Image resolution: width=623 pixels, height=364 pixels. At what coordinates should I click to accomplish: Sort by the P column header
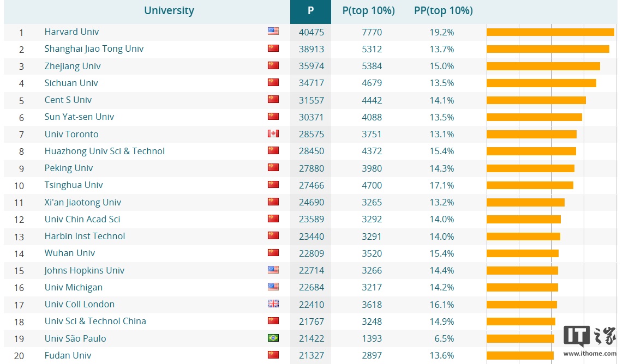311,11
